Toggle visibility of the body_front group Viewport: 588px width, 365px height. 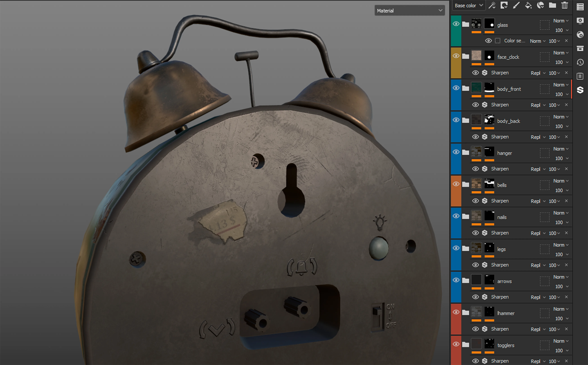click(x=456, y=88)
